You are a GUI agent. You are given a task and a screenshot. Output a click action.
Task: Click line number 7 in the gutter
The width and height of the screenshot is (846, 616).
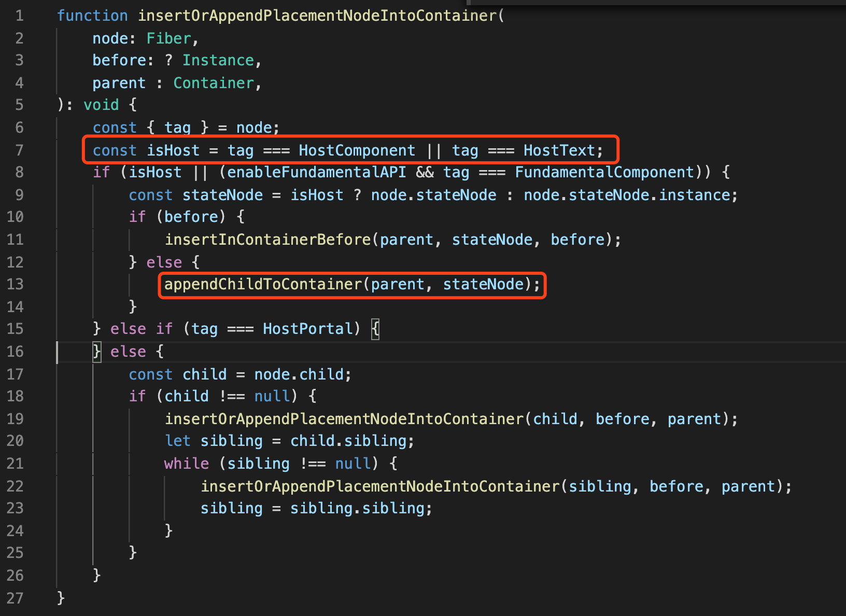coord(19,150)
